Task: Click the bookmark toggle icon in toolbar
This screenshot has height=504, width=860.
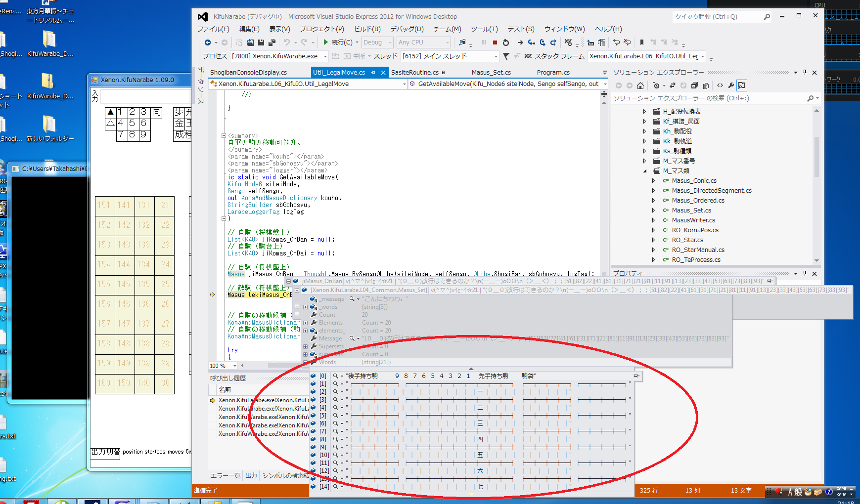Action: click(641, 42)
